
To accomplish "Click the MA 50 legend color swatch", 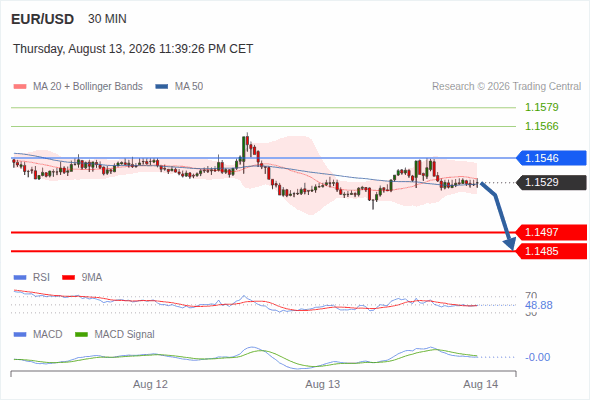I will click(162, 87).
